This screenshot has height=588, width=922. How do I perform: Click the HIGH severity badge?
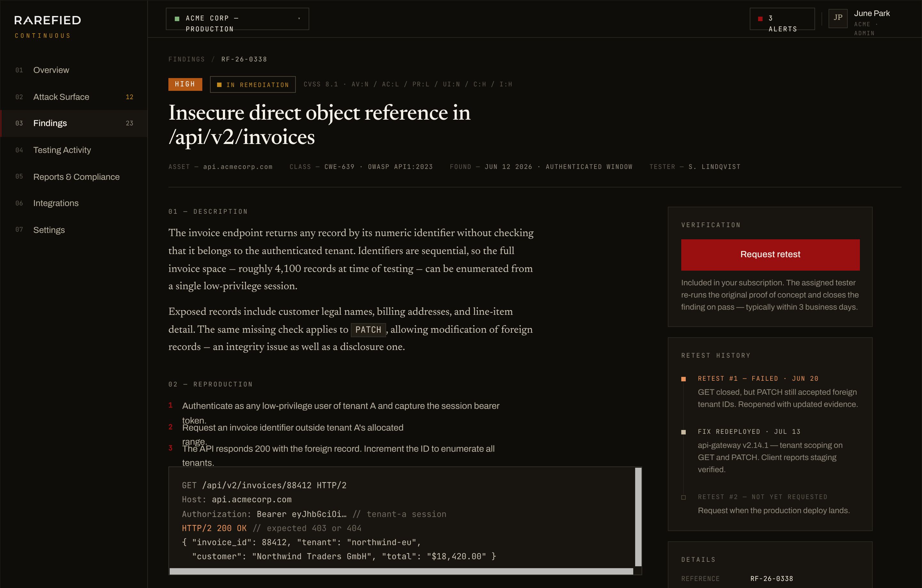[185, 84]
